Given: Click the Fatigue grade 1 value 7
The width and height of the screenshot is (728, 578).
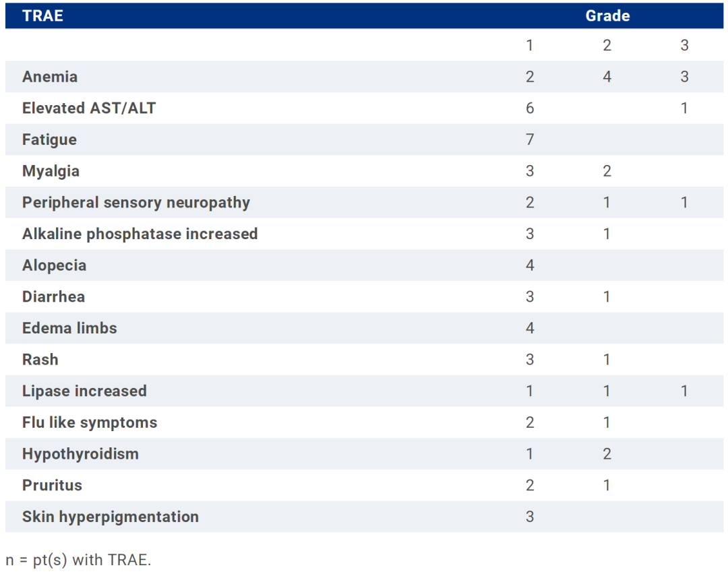Looking at the screenshot, I should coord(530,139).
